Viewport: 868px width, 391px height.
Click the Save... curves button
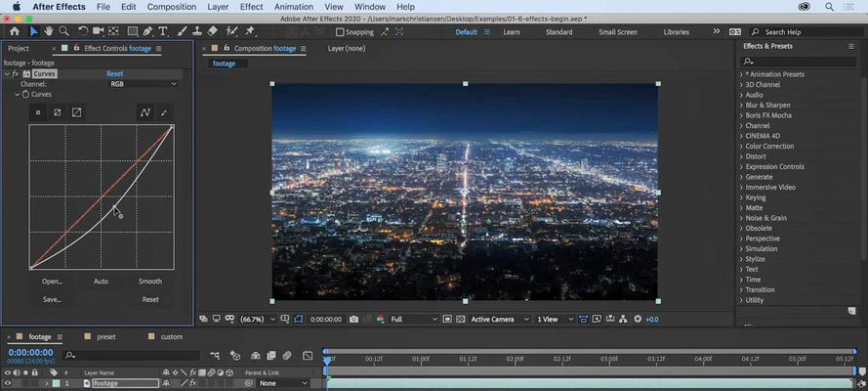click(52, 300)
